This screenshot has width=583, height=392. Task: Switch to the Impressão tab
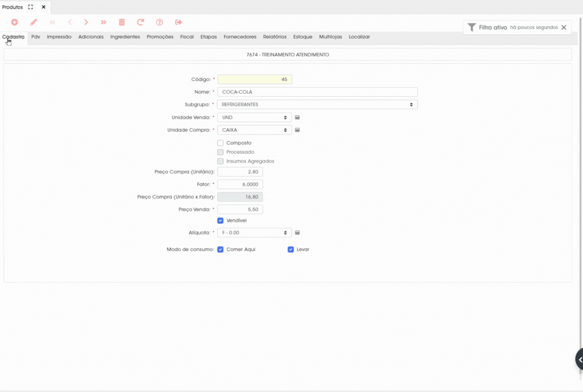59,37
